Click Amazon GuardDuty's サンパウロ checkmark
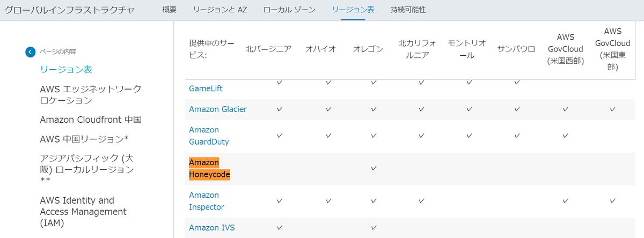 [x=517, y=136]
